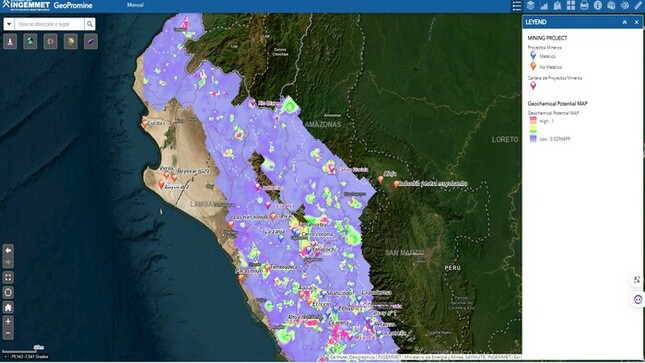The image size is (645, 363).
Task: Click the pencil draw tool icon
Action: 638,5
